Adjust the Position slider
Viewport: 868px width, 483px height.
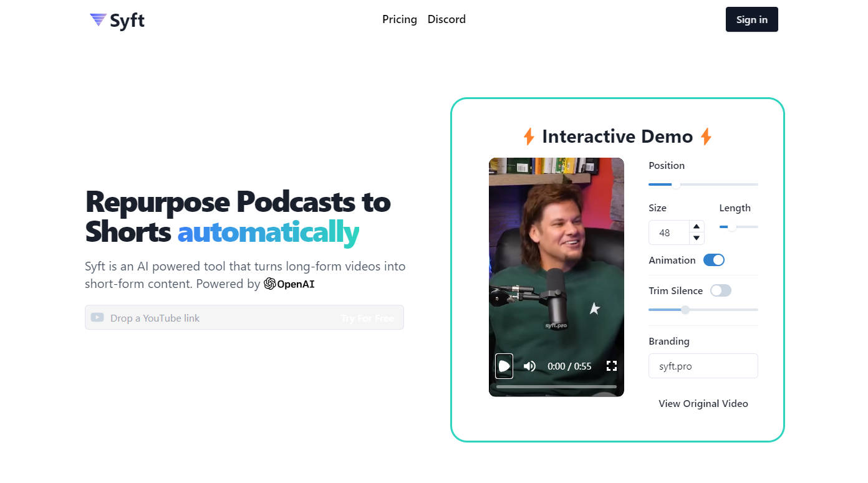(x=675, y=184)
